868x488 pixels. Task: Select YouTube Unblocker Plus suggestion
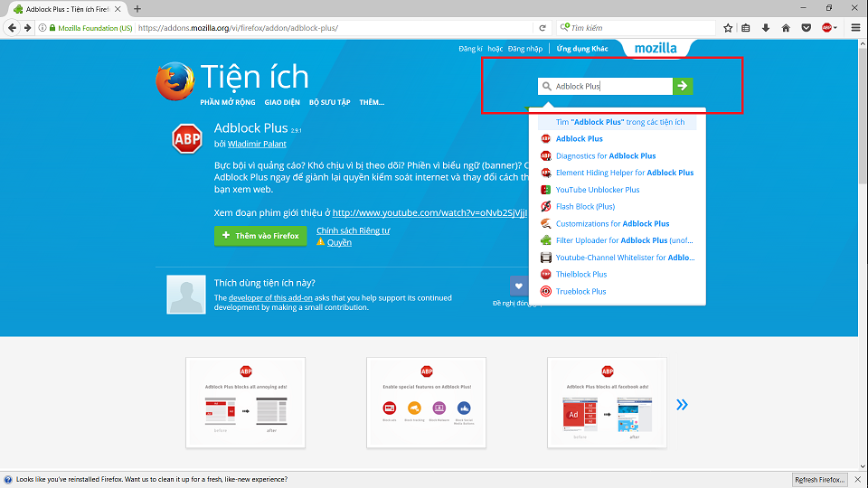coord(618,190)
